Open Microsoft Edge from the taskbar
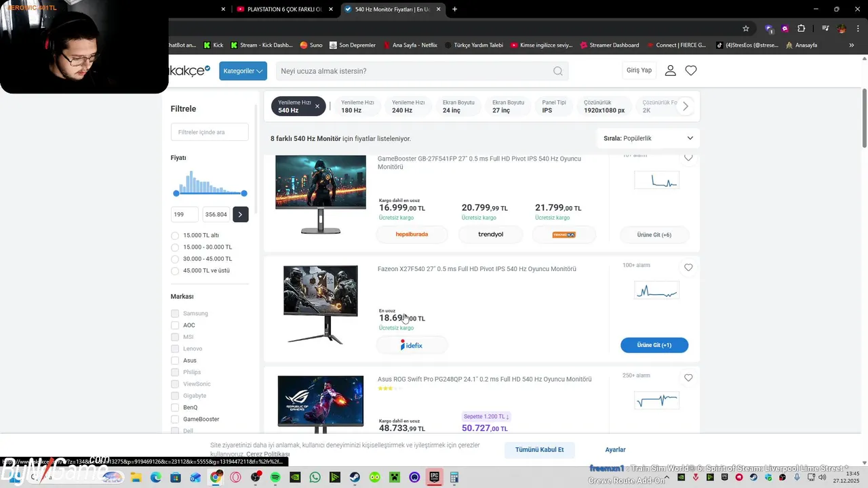 (156, 477)
